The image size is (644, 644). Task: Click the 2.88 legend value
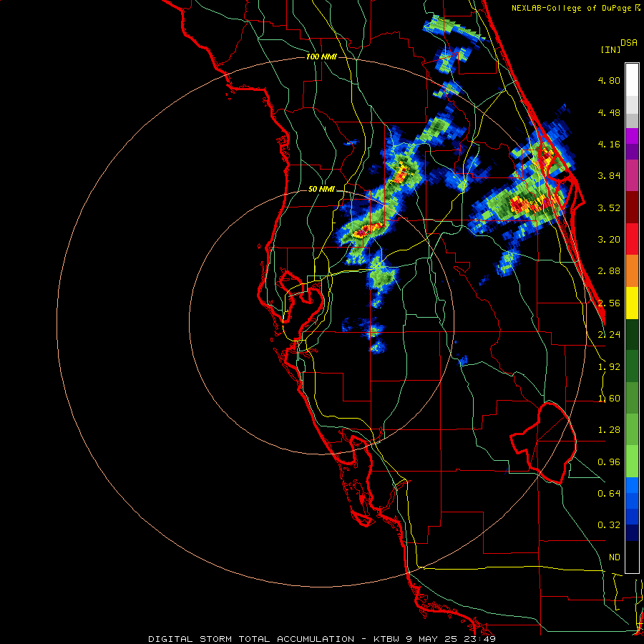point(609,271)
